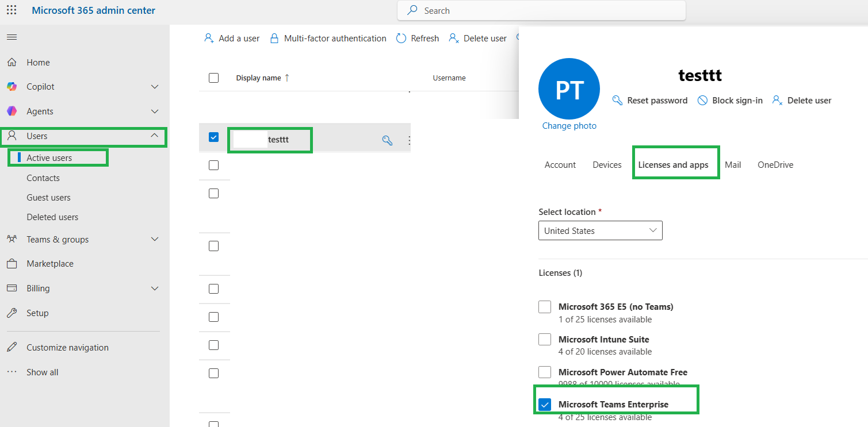The width and height of the screenshot is (868, 427).
Task: Uncheck Microsoft Teams Enterprise license
Action: pyautogui.click(x=545, y=404)
